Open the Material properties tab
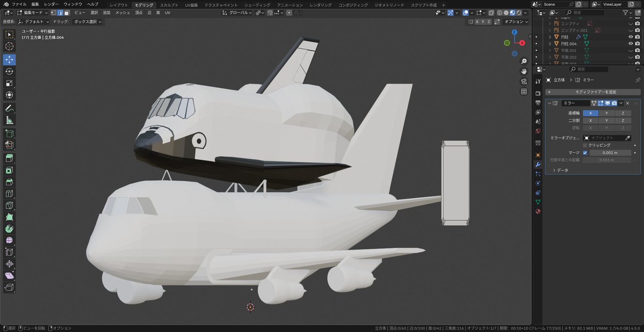Screen dimensions: 644x332 (x=538, y=211)
